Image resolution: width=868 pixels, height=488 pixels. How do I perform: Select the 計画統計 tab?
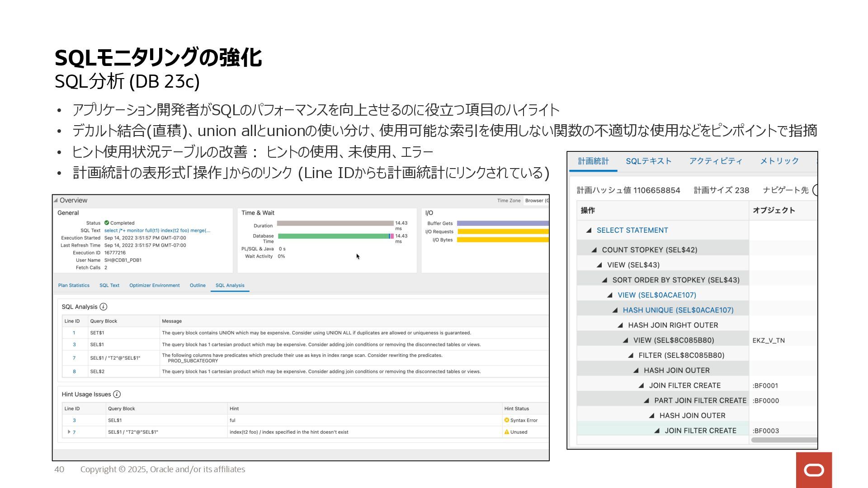(593, 161)
